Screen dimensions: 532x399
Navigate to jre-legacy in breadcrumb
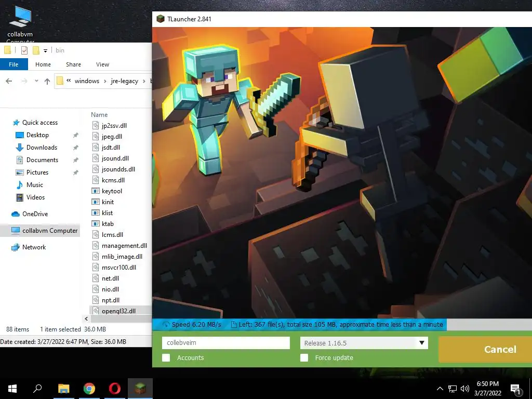[125, 81]
